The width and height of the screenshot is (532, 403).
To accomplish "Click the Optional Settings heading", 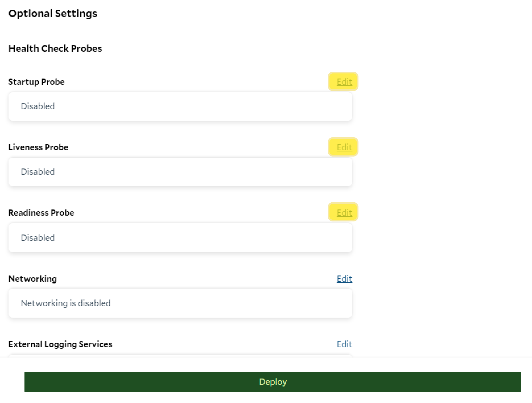I will point(53,14).
